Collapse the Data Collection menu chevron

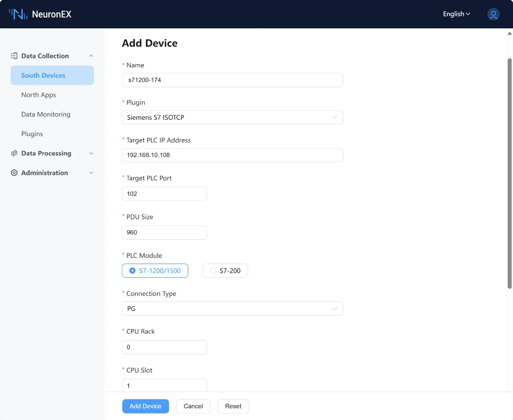pos(91,56)
